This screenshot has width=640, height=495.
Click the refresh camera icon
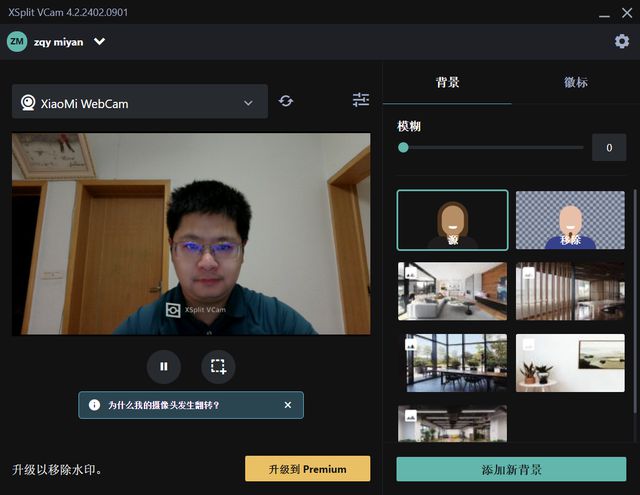coord(286,101)
